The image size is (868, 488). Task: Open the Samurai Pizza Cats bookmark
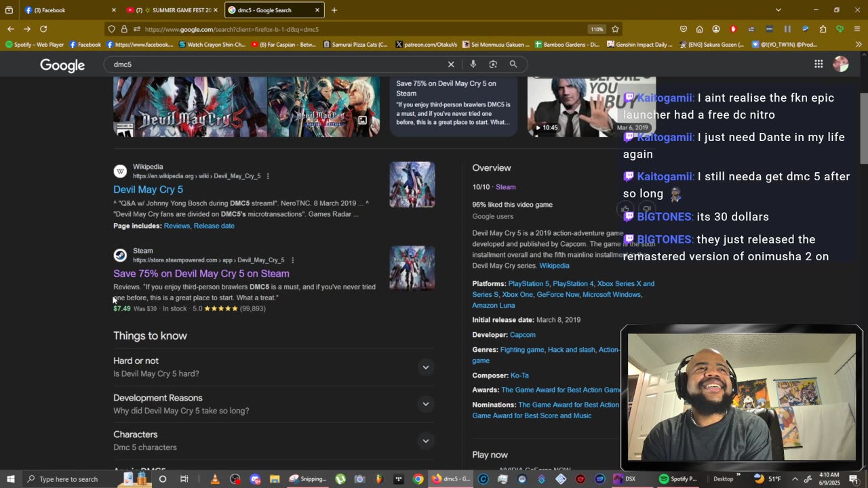[355, 45]
